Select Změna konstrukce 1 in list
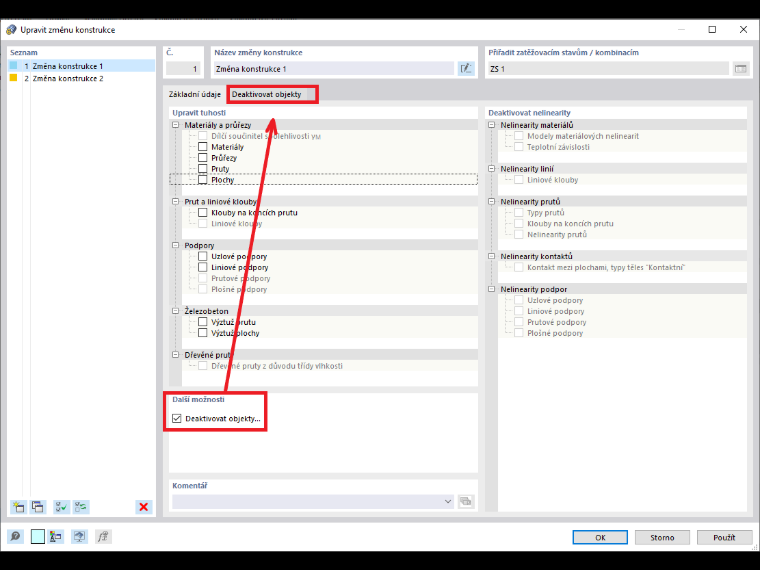This screenshot has height=570, width=760. (x=81, y=66)
